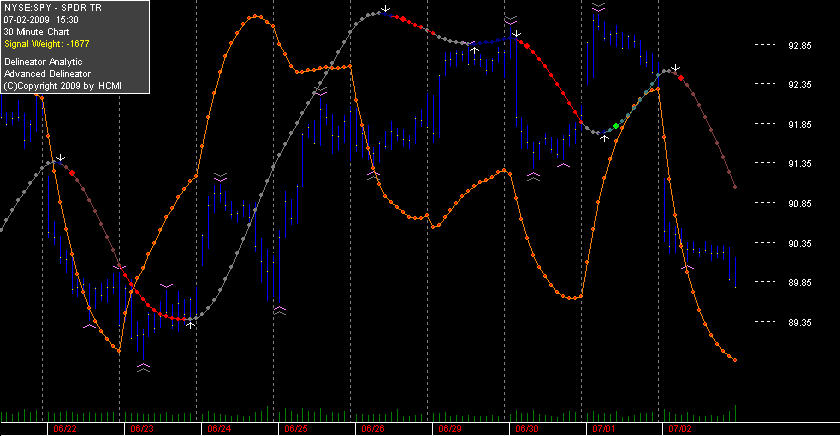The height and width of the screenshot is (436, 840).
Task: Click the tall green volume bar at the far right
Action: click(x=735, y=413)
